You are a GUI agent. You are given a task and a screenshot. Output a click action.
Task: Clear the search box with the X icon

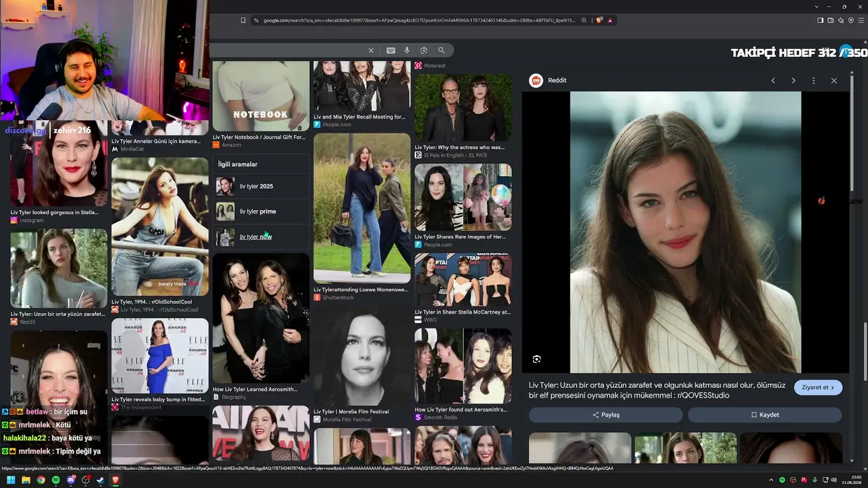(371, 50)
